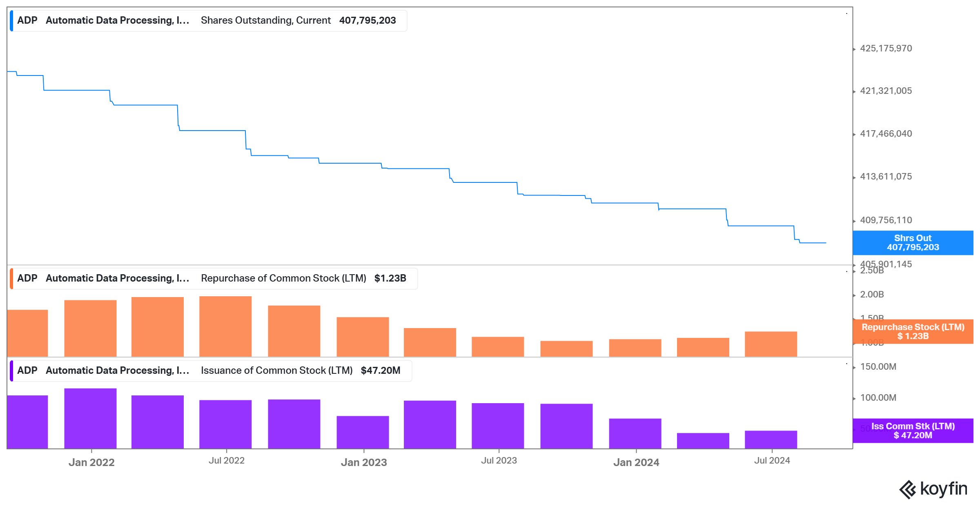Select the Issuance of Common Stock (LTM) legend
This screenshot has width=980, height=506.
pyautogui.click(x=276, y=371)
